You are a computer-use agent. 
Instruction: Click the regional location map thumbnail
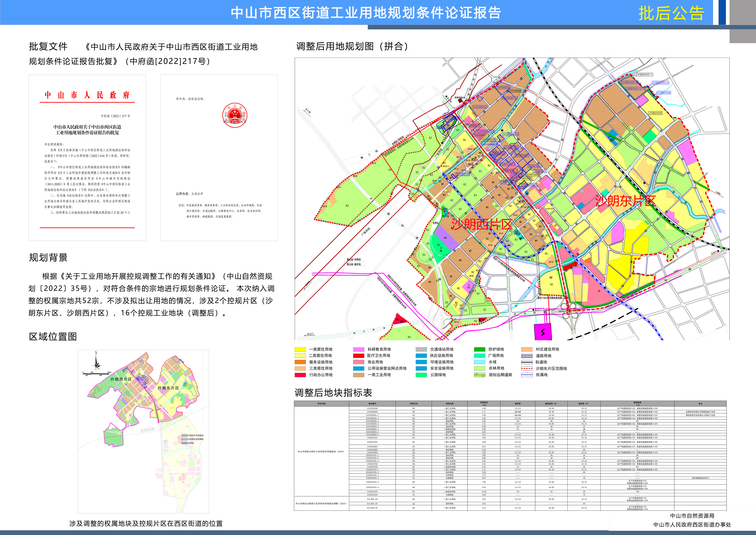(143, 431)
